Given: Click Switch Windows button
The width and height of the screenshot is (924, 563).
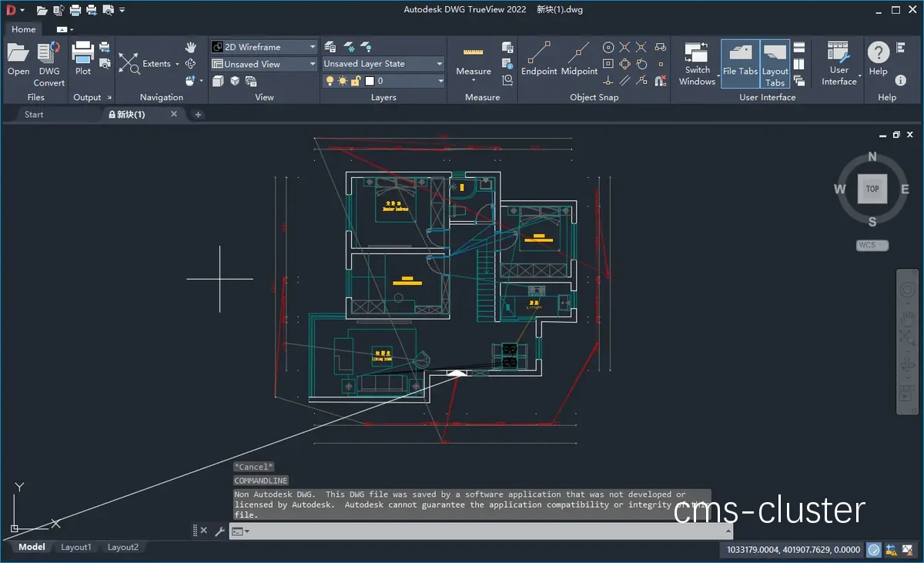Looking at the screenshot, I should tap(697, 63).
